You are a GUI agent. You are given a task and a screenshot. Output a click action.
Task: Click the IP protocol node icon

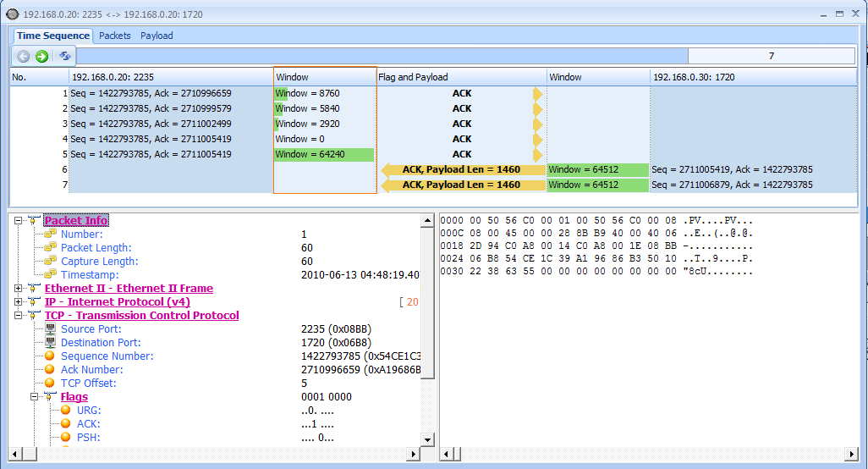[34, 301]
